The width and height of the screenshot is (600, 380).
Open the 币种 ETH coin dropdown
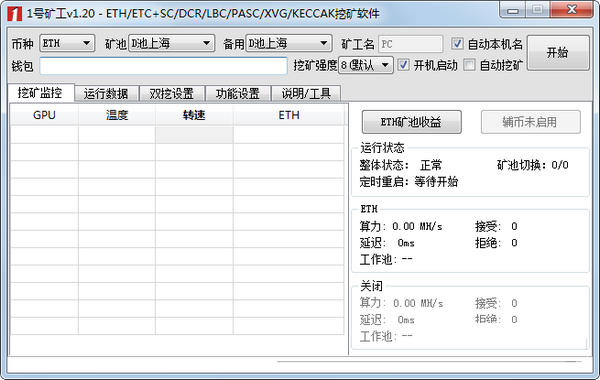click(x=67, y=43)
